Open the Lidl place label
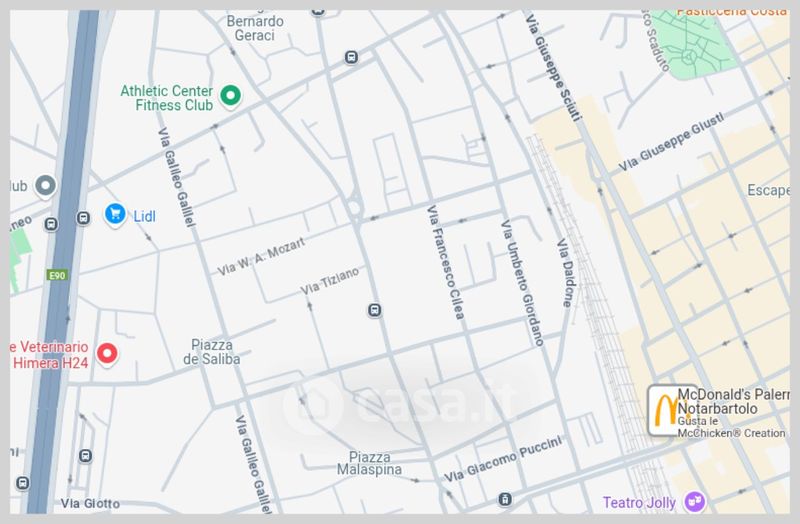Screen dimensions: 800x524 click(144, 216)
